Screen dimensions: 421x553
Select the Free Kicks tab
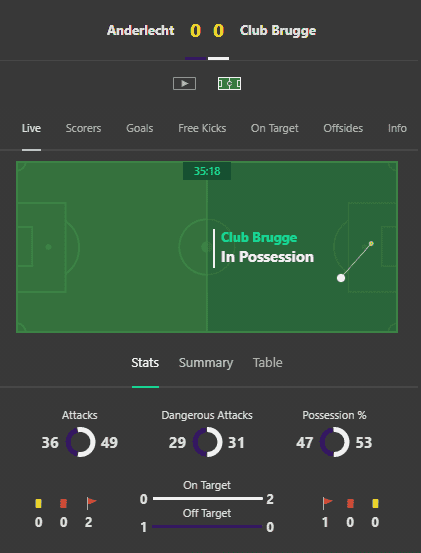pos(202,128)
